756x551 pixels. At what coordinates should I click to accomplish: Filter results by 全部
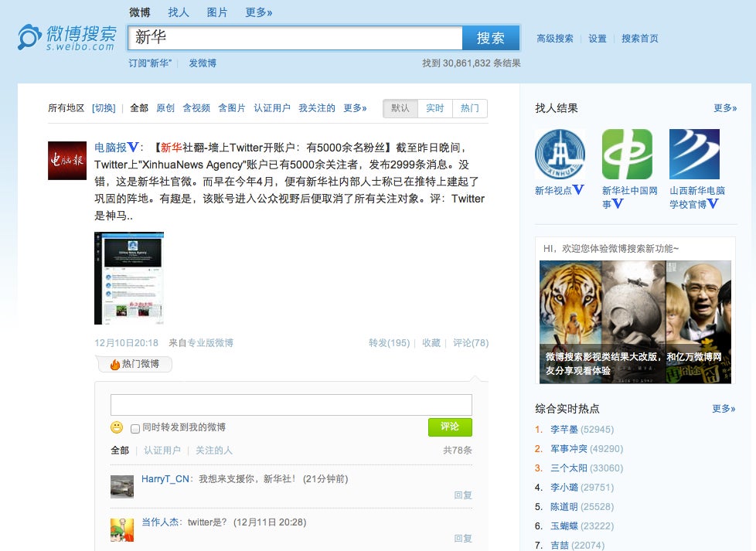coord(139,108)
